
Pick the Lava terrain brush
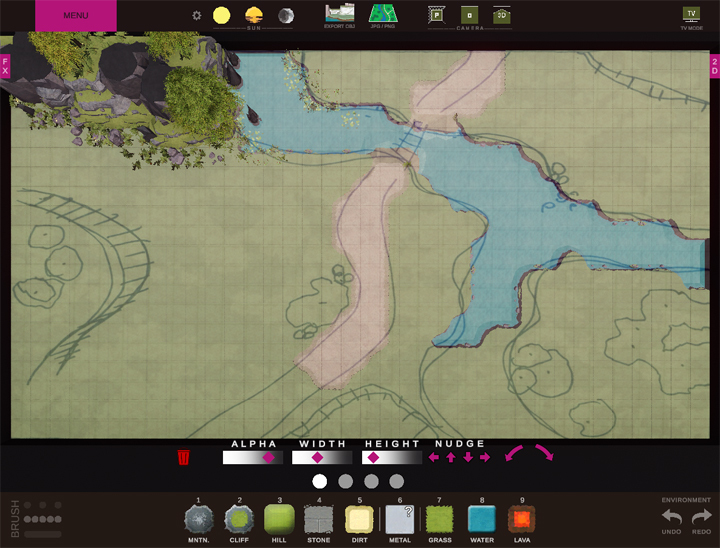pyautogui.click(x=522, y=519)
